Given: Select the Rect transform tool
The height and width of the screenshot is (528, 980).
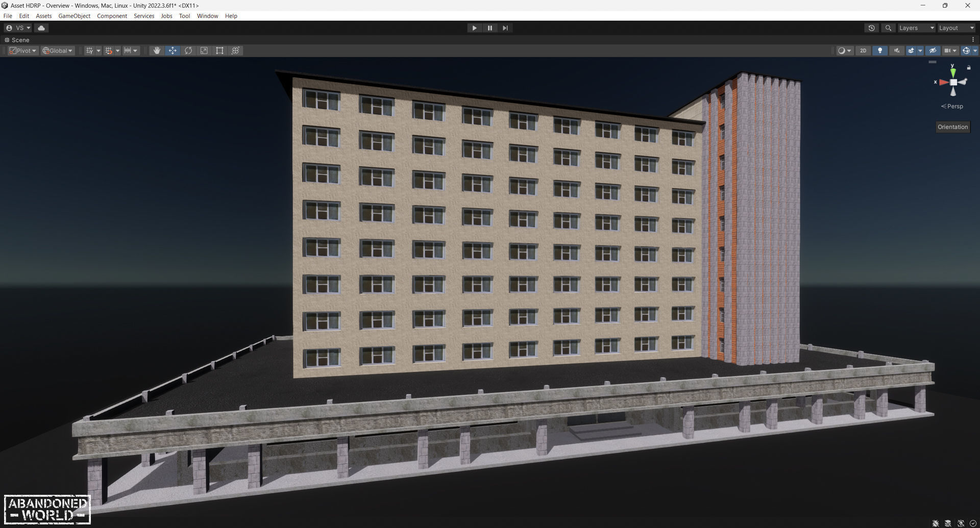Looking at the screenshot, I should click(x=219, y=51).
